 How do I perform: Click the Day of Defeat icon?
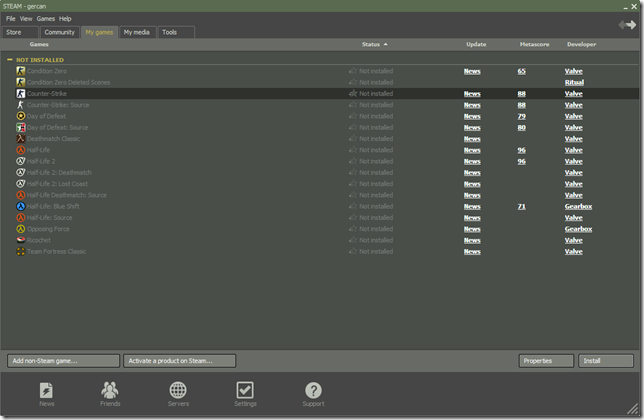pos(21,116)
